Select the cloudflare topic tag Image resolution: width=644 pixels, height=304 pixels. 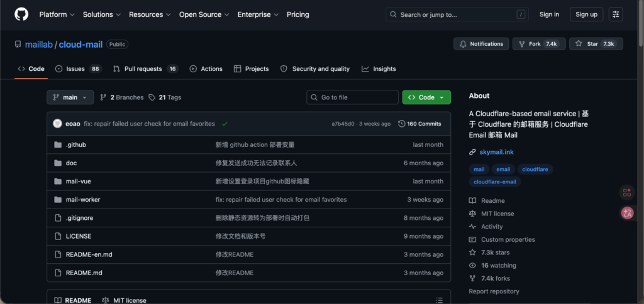coord(535,169)
